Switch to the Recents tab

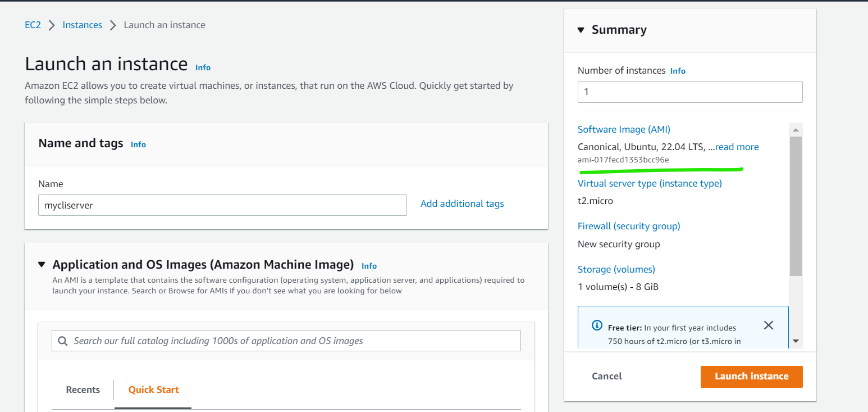tap(83, 390)
